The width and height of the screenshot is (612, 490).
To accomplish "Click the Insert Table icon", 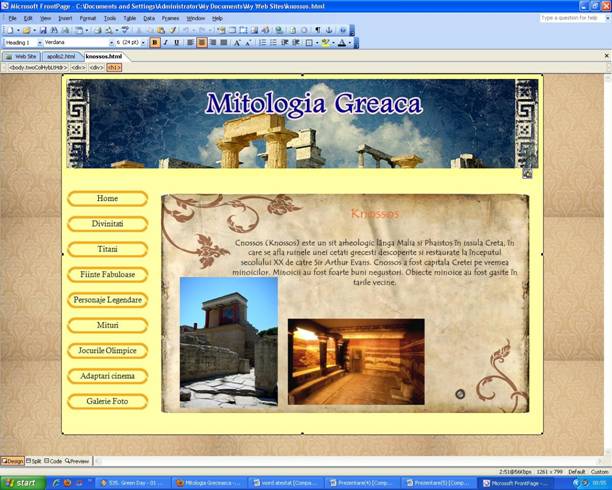I will click(x=233, y=30).
